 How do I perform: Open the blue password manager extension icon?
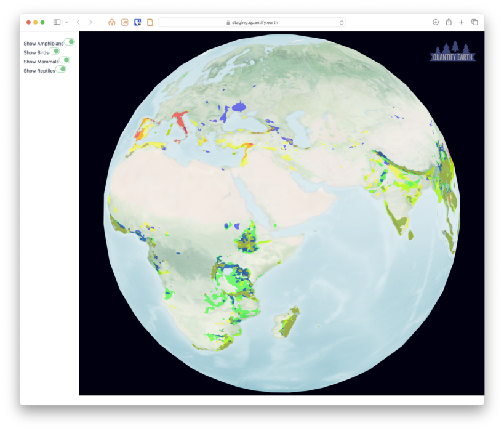137,22
